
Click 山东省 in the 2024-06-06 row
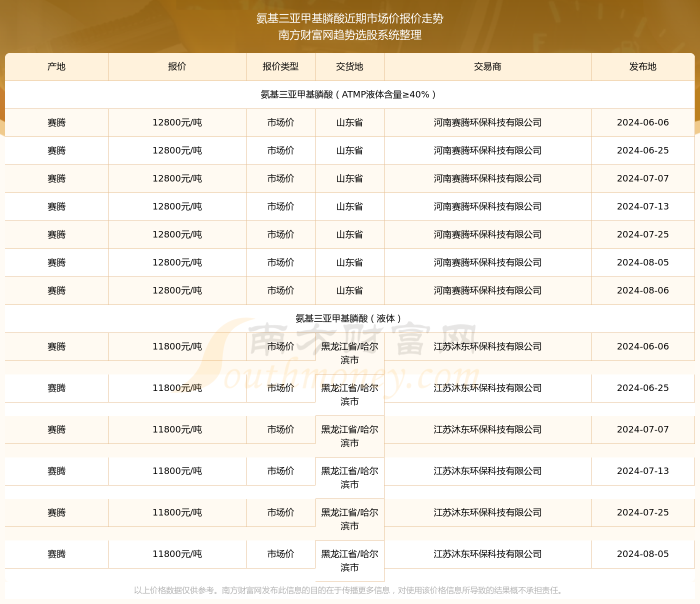[x=349, y=122]
